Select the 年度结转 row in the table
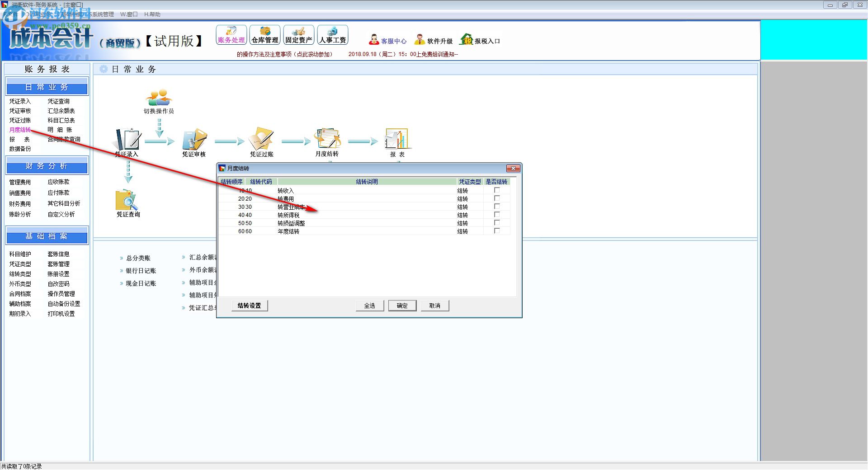The width and height of the screenshot is (868, 470). click(364, 231)
